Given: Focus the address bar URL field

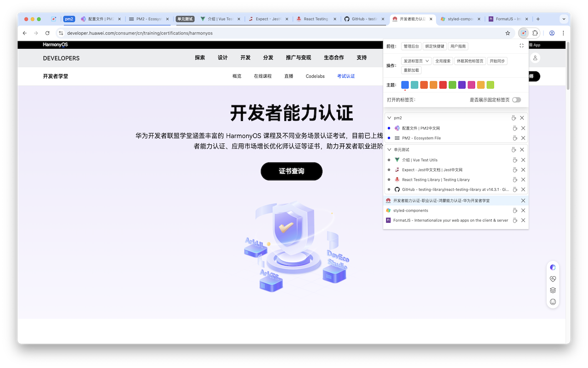Looking at the screenshot, I should click(283, 33).
